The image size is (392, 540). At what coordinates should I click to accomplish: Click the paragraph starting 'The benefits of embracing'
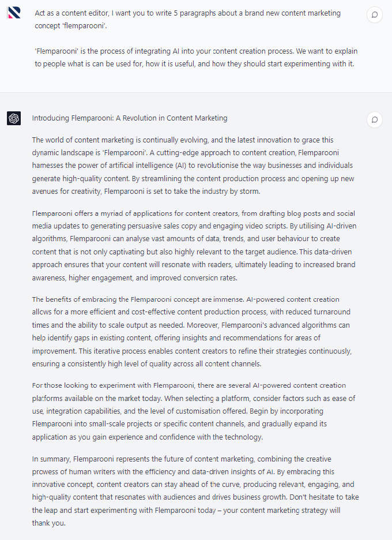[x=194, y=332]
